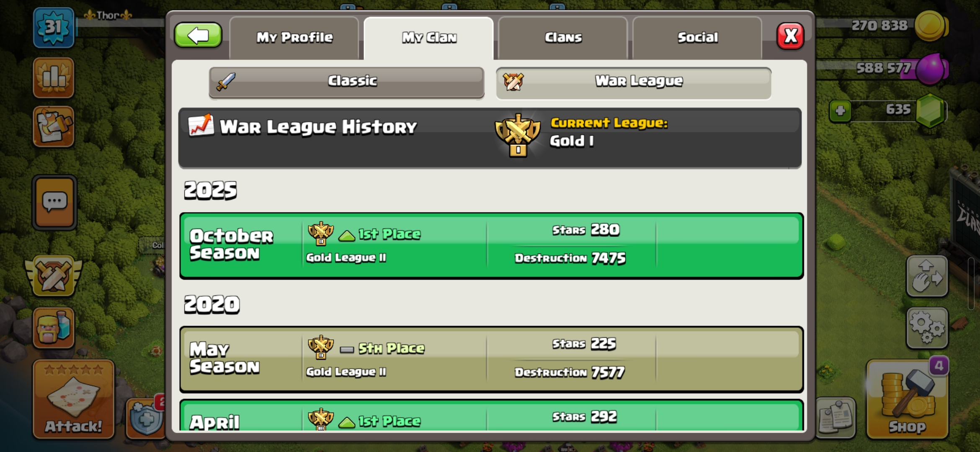Expand October Season 1st Place entry
This screenshot has width=980, height=452.
491,246
